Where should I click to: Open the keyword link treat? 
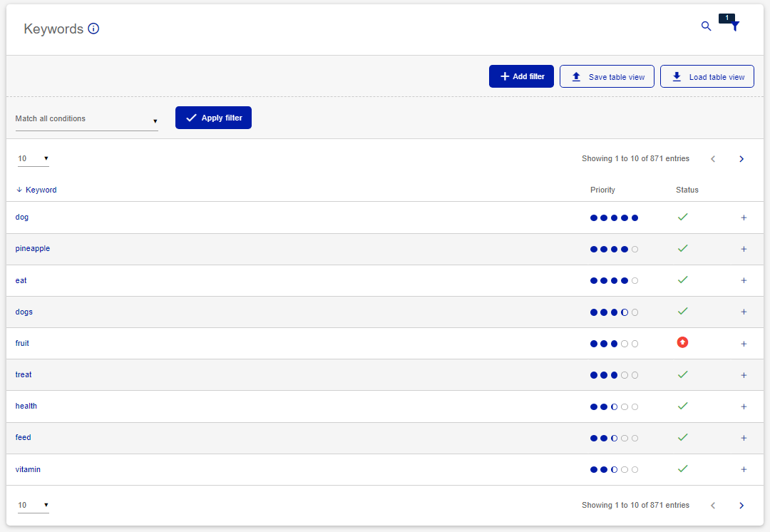coord(23,375)
